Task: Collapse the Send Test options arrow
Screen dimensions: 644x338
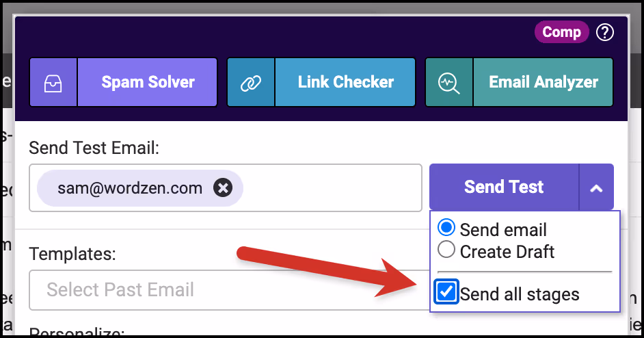Action: [596, 187]
